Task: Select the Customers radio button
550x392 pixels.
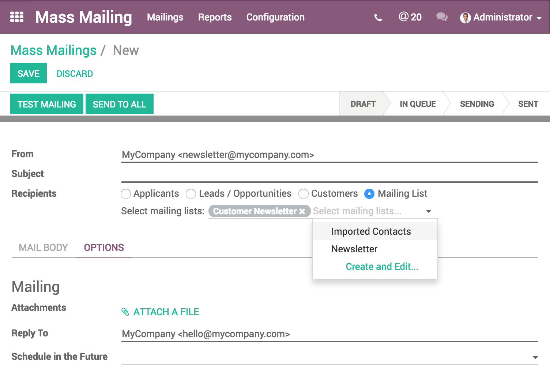Action: 304,194
